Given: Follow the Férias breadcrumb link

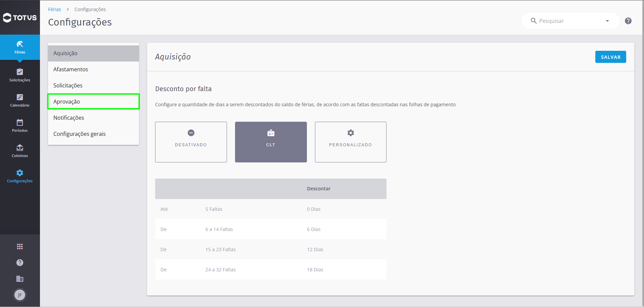Looking at the screenshot, I should tap(54, 9).
